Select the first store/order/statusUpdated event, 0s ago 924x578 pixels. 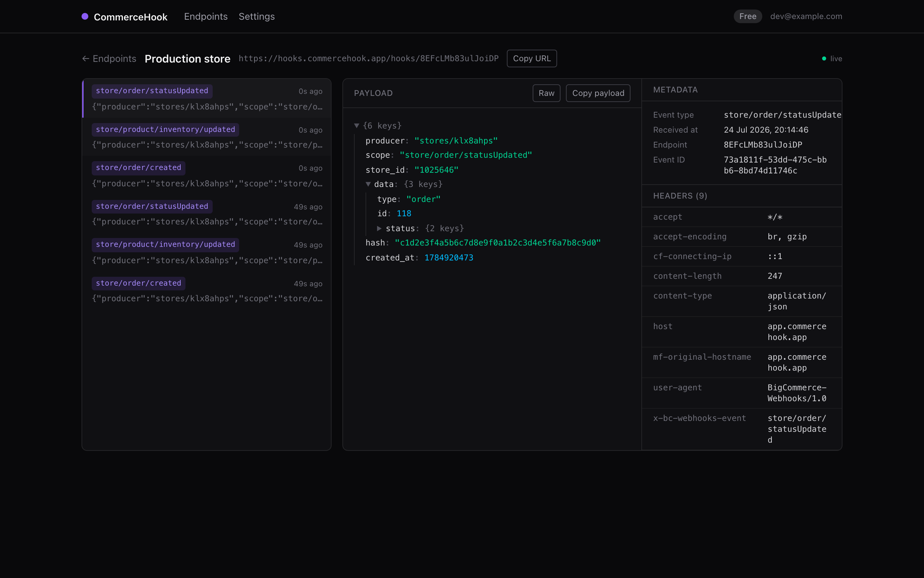207,98
